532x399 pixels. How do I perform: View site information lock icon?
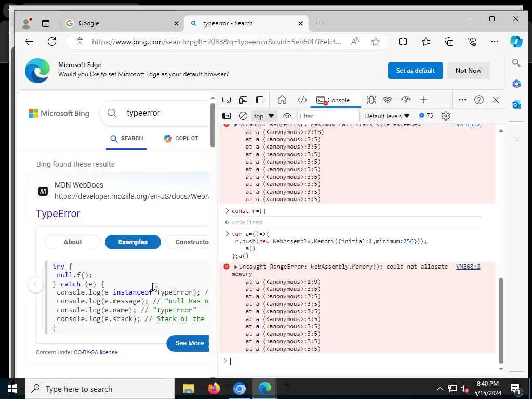(x=79, y=42)
